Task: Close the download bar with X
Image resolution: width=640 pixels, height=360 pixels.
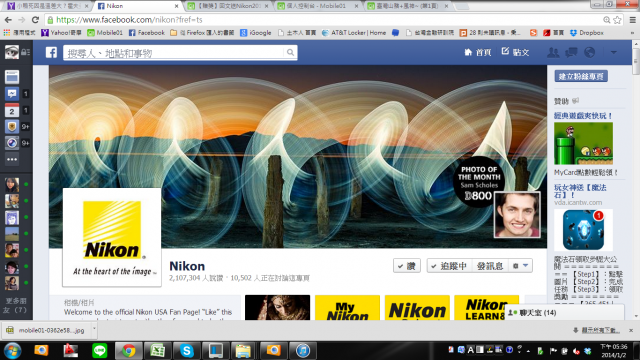Action: tap(631, 330)
